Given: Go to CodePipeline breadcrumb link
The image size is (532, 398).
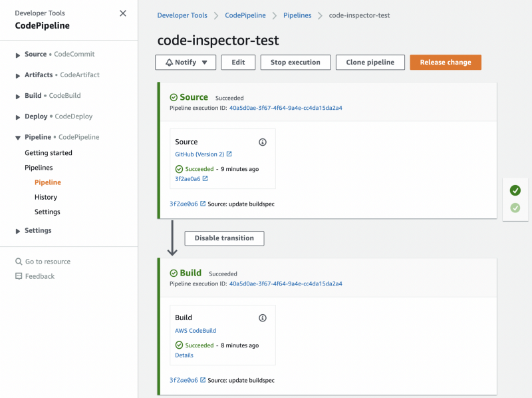Looking at the screenshot, I should pyautogui.click(x=245, y=15).
